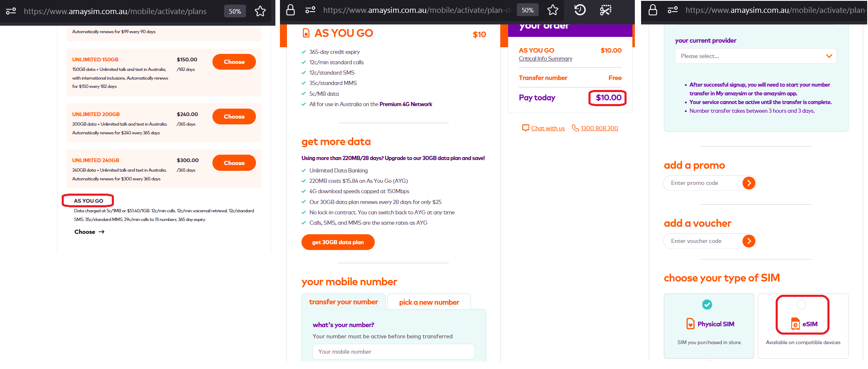
Task: Click the '$150.00' plan price
Action: 187,60
